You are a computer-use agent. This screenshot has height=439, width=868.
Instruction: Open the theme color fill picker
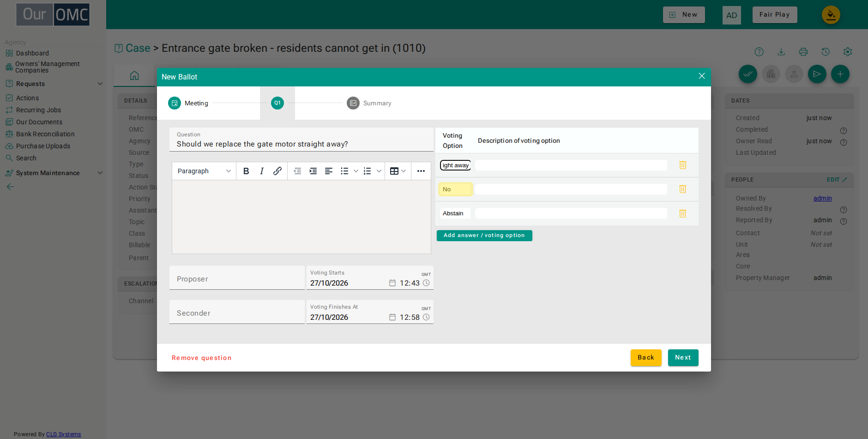coord(831,15)
